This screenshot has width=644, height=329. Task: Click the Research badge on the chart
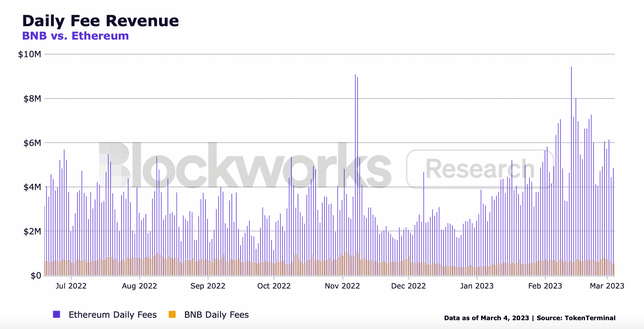(x=480, y=168)
